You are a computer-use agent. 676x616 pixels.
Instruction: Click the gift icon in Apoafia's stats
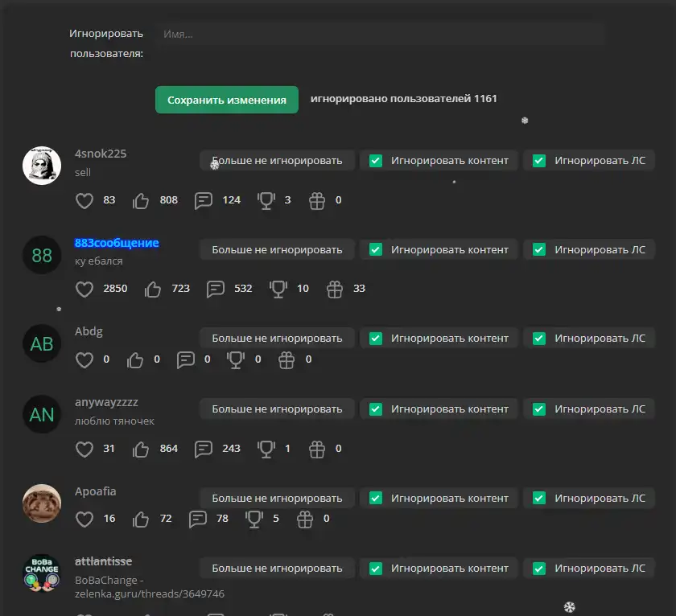[x=305, y=519]
